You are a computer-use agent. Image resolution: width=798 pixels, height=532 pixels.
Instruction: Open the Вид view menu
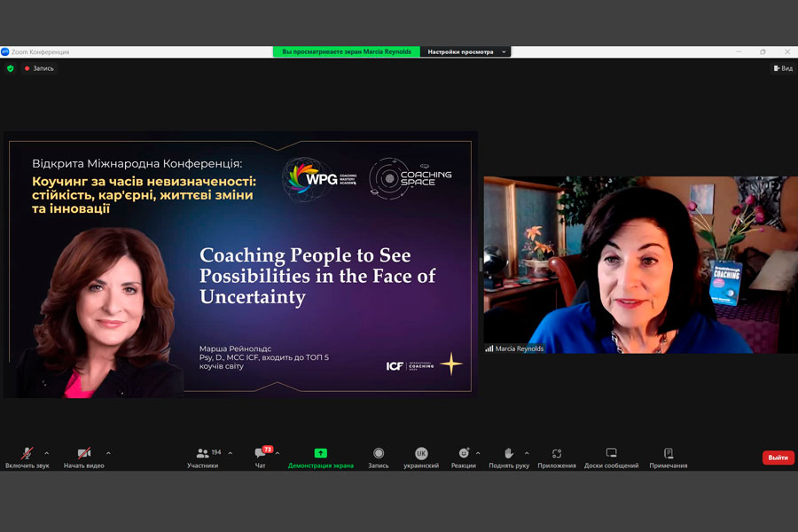pos(783,68)
